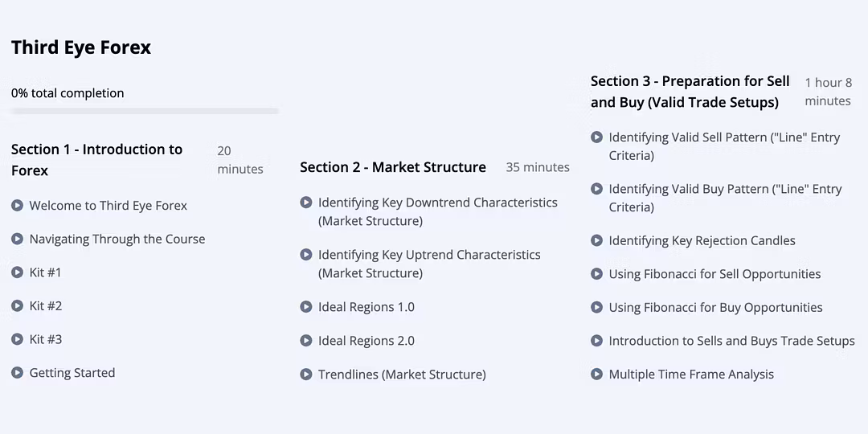Open the Kit #2 lesson
The image size is (868, 434).
46,306
